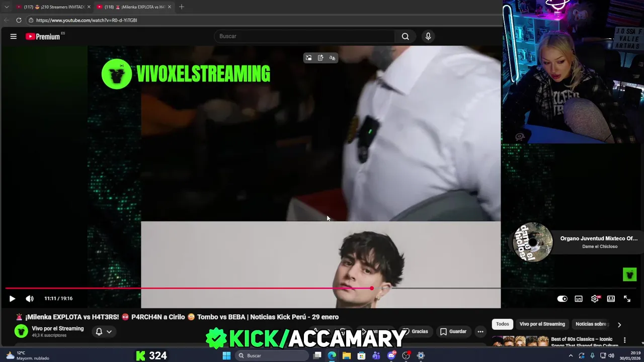644x362 pixels.
Task: Click the browser address bar URL
Action: [87, 20]
